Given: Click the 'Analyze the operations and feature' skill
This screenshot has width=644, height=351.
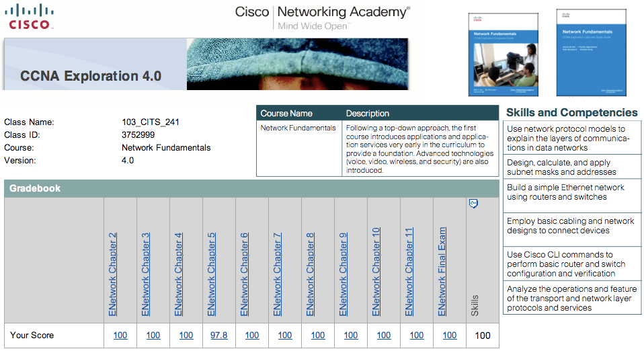Looking at the screenshot, I should point(571,299).
